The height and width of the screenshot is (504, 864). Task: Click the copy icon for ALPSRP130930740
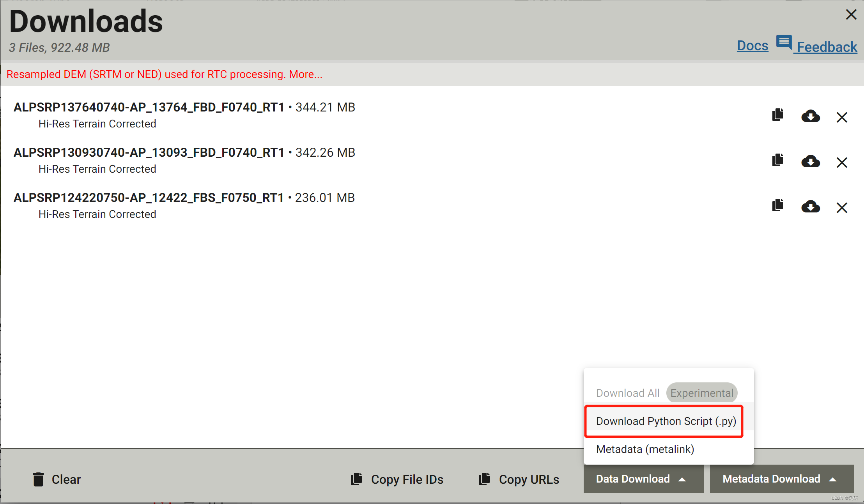[779, 162]
